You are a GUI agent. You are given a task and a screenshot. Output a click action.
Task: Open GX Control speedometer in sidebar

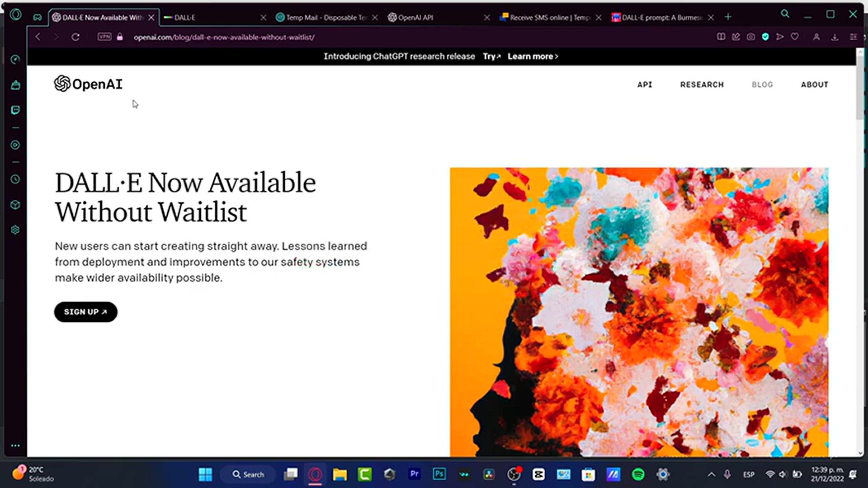coord(15,60)
